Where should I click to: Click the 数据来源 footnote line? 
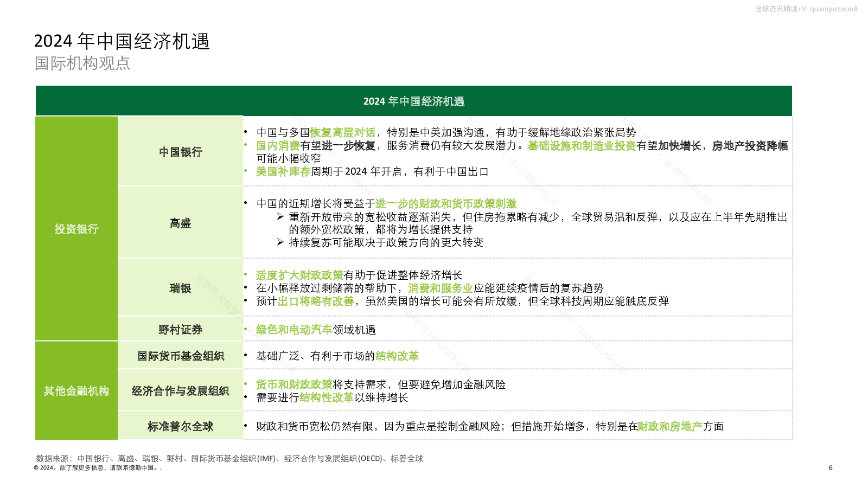[x=229, y=459]
